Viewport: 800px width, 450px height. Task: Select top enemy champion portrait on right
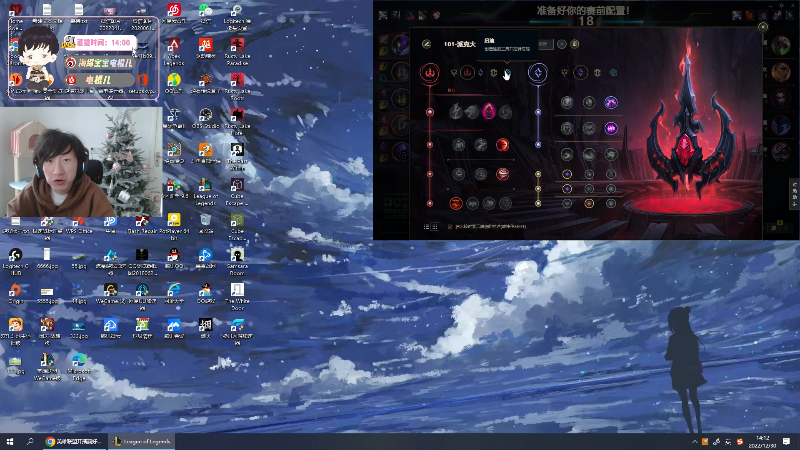pos(781,46)
